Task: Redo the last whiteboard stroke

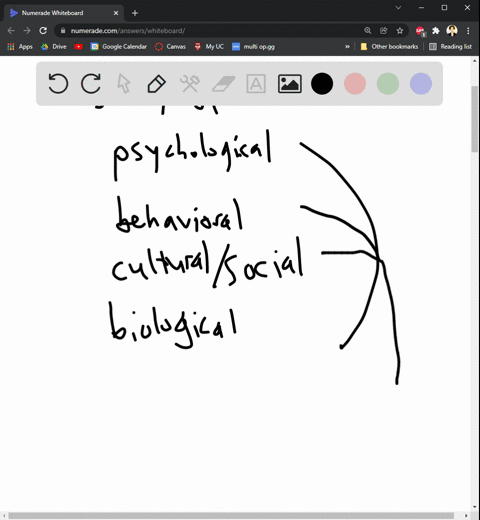Action: coord(91,83)
